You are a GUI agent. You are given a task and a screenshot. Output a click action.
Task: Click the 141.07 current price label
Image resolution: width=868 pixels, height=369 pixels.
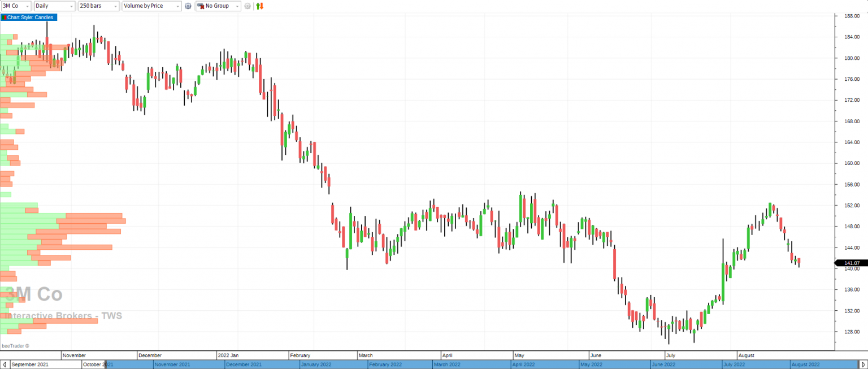click(x=851, y=263)
